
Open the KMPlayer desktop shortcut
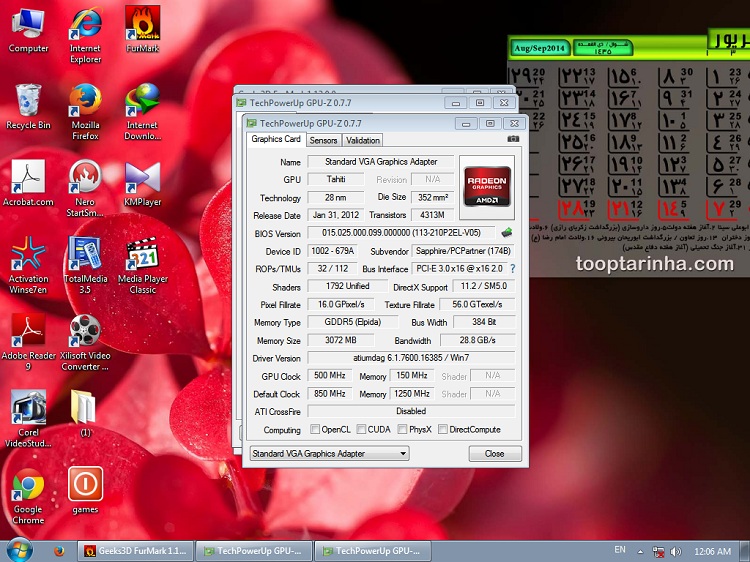(x=143, y=183)
